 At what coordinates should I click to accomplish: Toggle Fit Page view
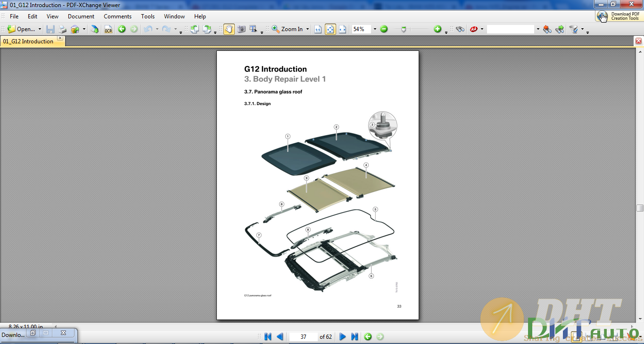(x=330, y=29)
